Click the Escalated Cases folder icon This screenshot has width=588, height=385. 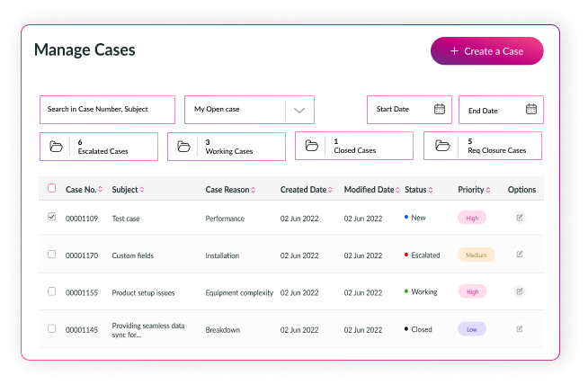[x=57, y=147]
